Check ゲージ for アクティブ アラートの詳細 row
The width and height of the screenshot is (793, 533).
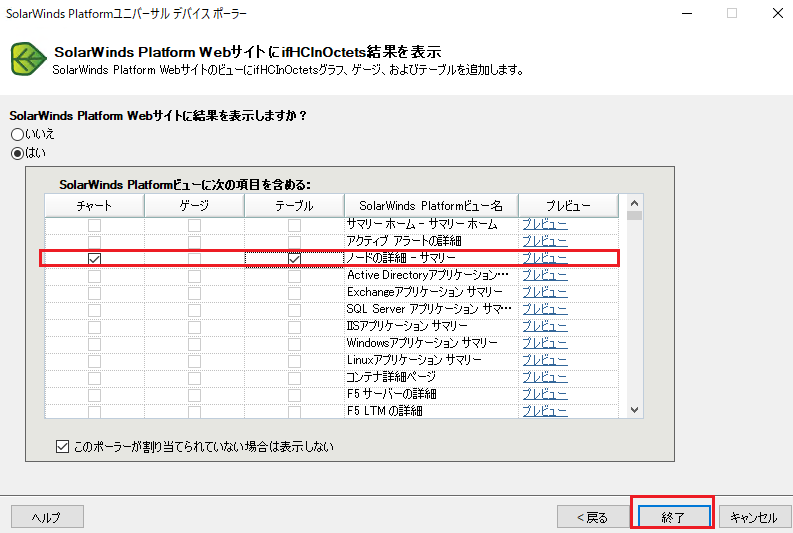click(x=194, y=242)
